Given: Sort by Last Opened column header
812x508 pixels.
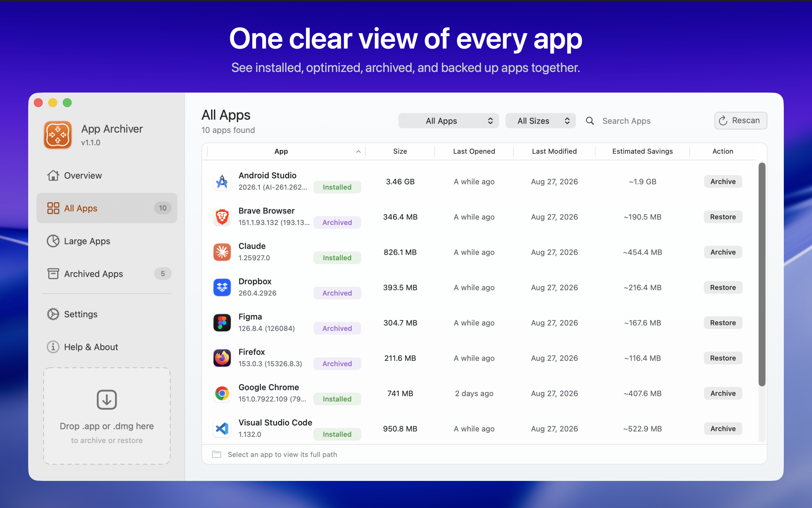Looking at the screenshot, I should [x=474, y=152].
